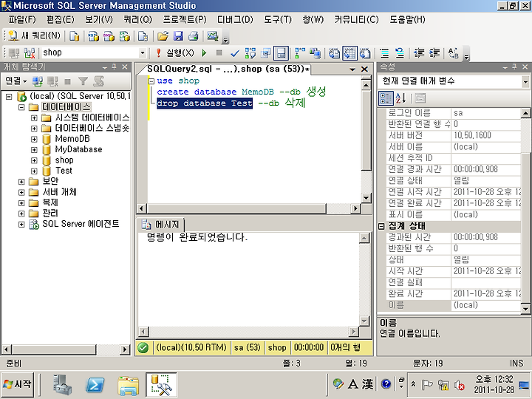Click the New Query (새 쿼리) button

coord(34,35)
